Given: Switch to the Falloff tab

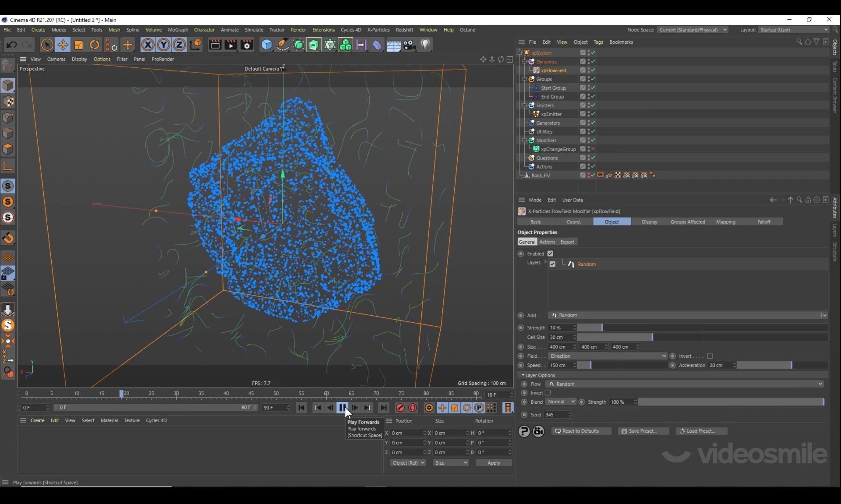Looking at the screenshot, I should coord(763,222).
